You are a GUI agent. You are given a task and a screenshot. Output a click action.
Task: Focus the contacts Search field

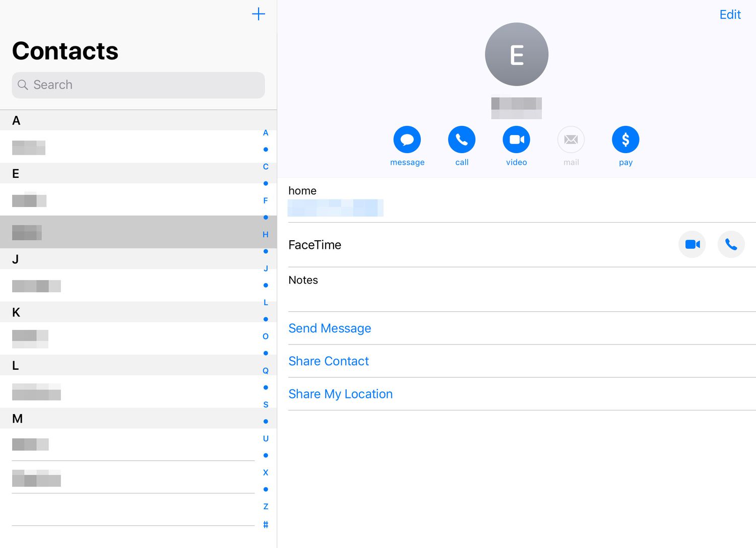coord(138,85)
